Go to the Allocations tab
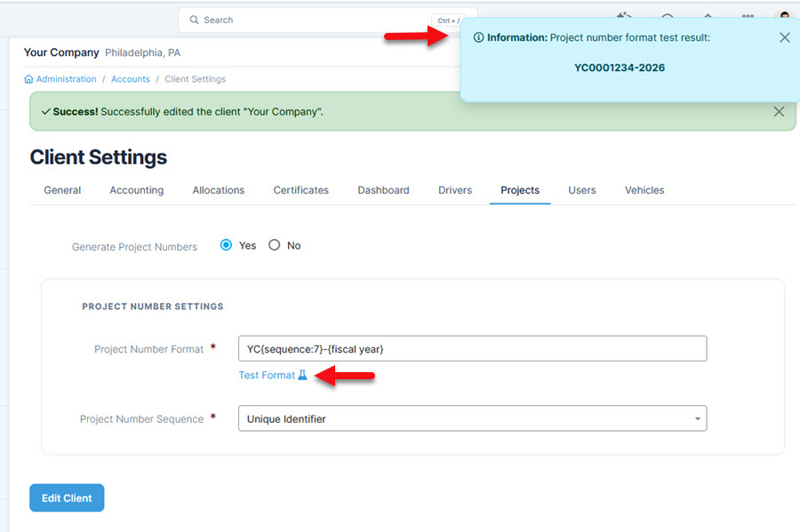The width and height of the screenshot is (800, 532). pyautogui.click(x=218, y=190)
